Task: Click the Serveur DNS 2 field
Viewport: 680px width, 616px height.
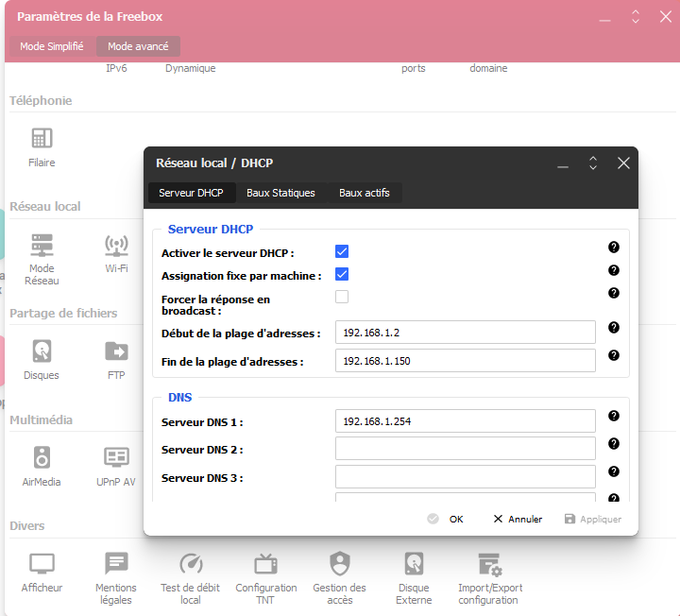Action: 465,449
